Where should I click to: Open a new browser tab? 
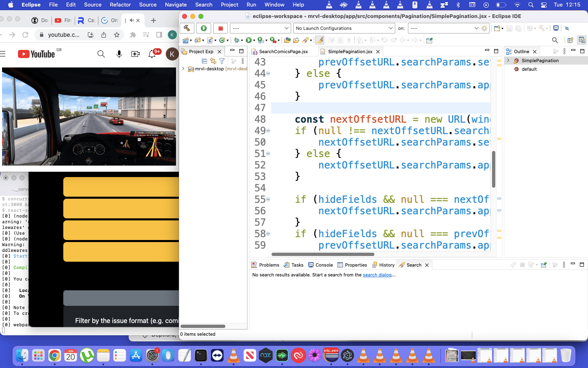pyautogui.click(x=154, y=20)
